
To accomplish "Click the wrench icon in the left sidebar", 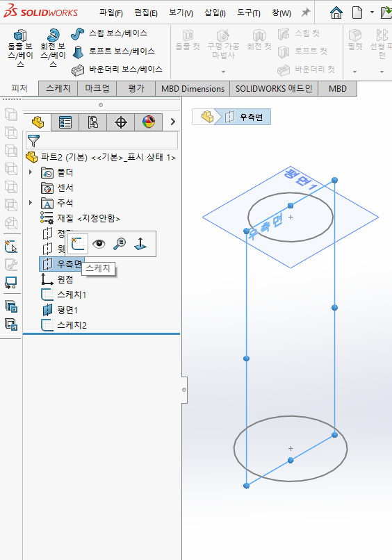I will pos(11,265).
